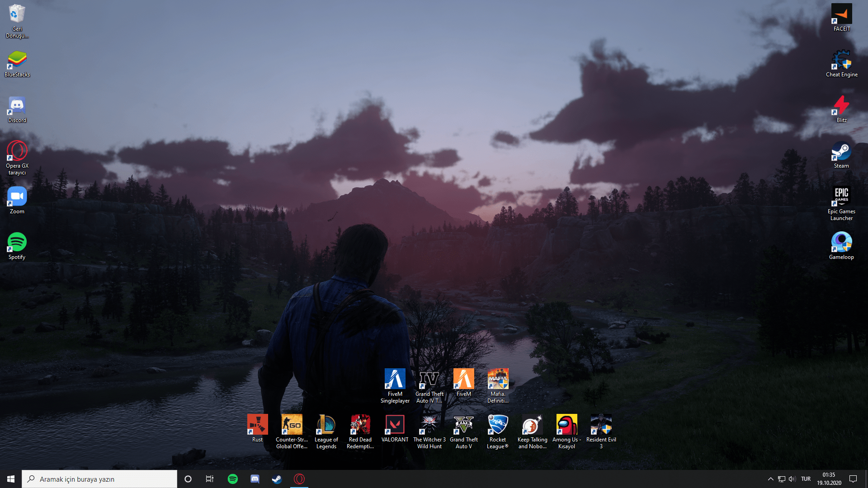Switch the TUR keyboard language indicator
This screenshot has height=488, width=868.
tap(806, 479)
